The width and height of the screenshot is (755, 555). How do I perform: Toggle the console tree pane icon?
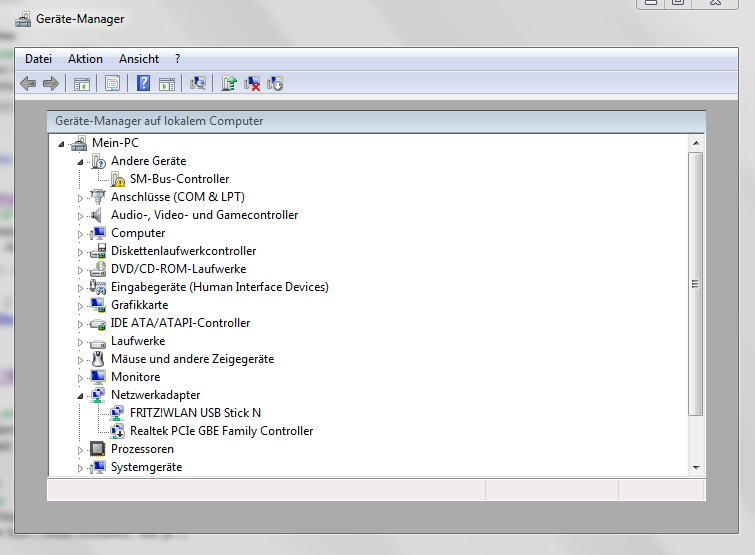(x=82, y=84)
